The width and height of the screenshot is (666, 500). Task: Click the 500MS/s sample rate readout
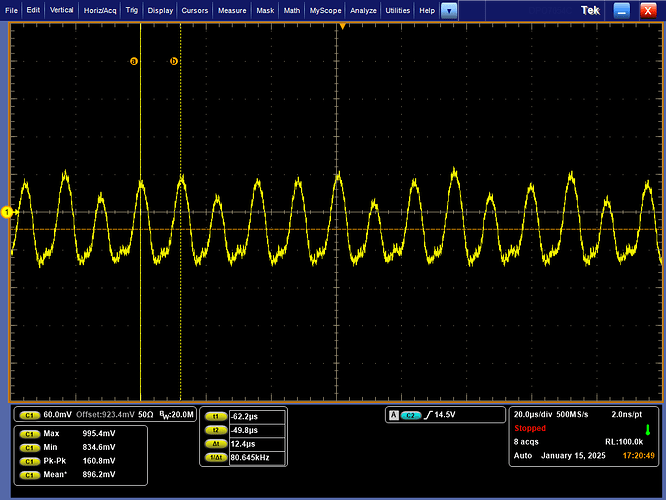pos(572,415)
